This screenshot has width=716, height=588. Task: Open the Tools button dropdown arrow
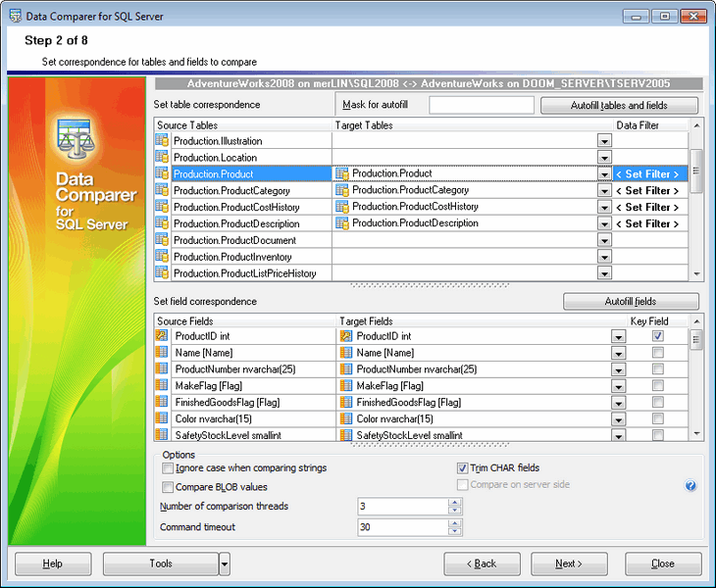tap(225, 563)
